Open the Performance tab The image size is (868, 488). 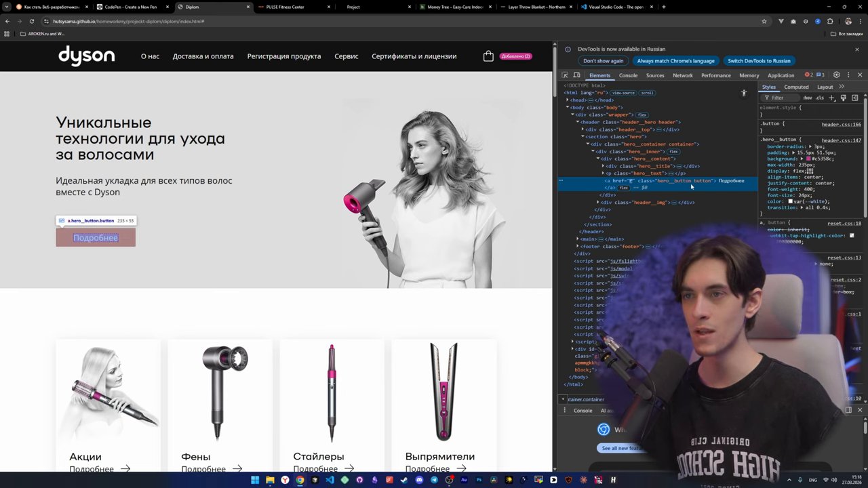pos(716,75)
